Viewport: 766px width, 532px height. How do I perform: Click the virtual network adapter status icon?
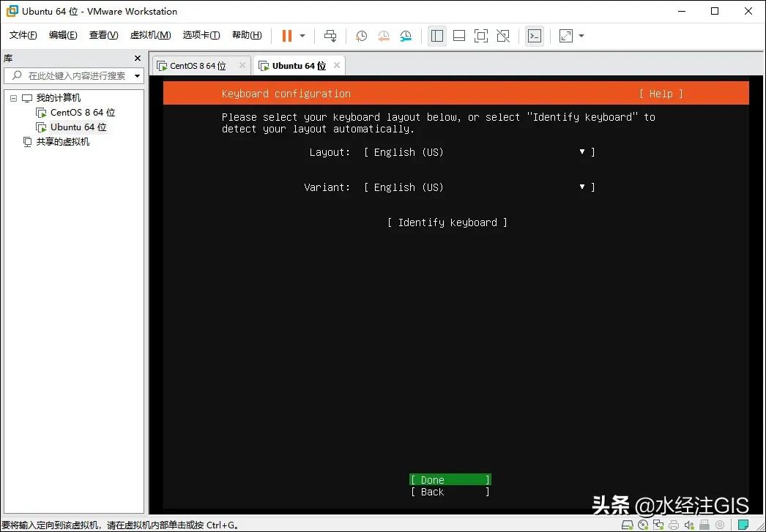(658, 525)
